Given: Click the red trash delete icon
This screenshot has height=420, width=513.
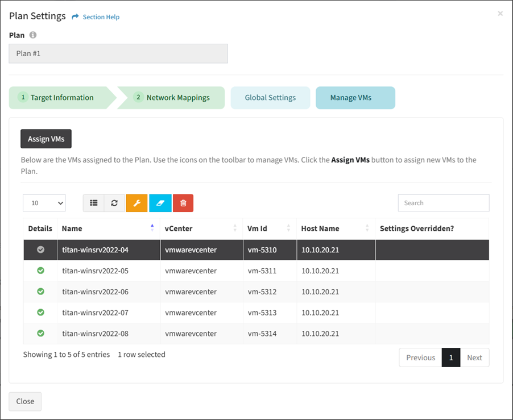Looking at the screenshot, I should point(183,203).
